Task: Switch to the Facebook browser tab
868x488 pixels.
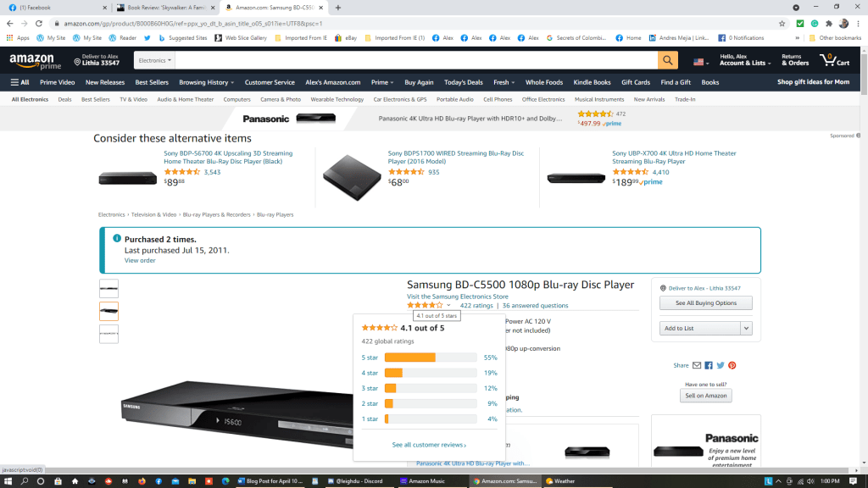Action: [x=57, y=8]
